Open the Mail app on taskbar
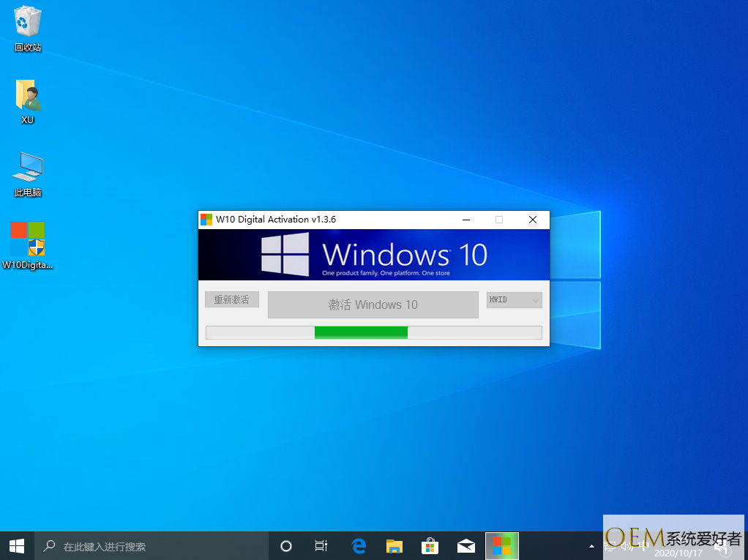The height and width of the screenshot is (560, 748). coord(465,546)
